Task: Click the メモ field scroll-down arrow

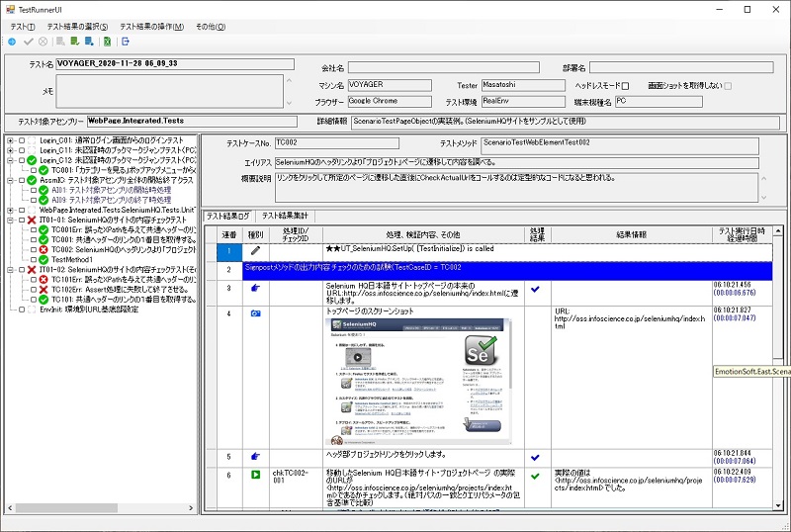Action: (289, 103)
